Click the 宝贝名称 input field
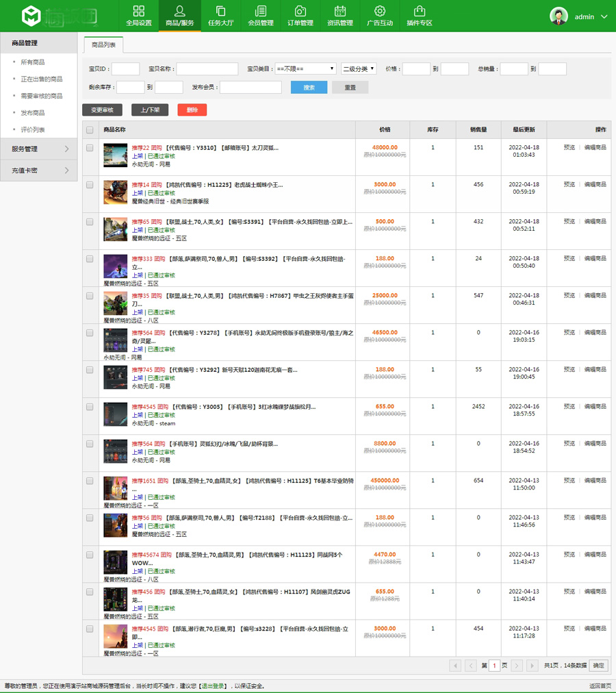Image resolution: width=616 pixels, height=693 pixels. pyautogui.click(x=207, y=68)
